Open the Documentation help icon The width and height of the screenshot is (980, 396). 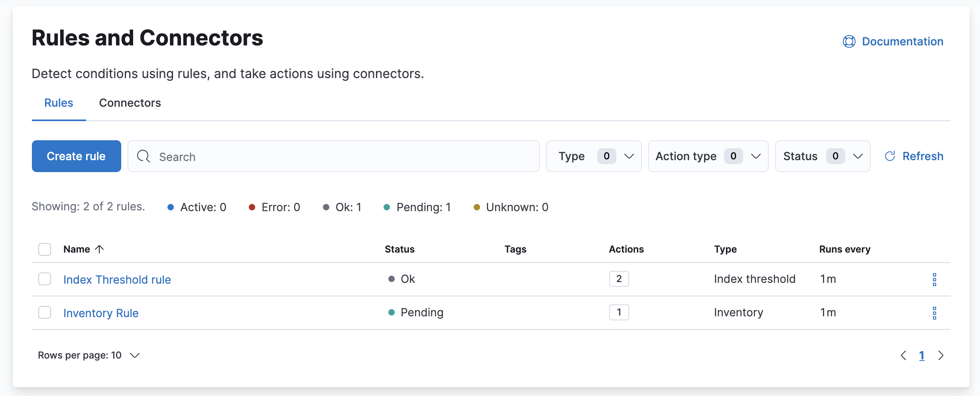(848, 41)
